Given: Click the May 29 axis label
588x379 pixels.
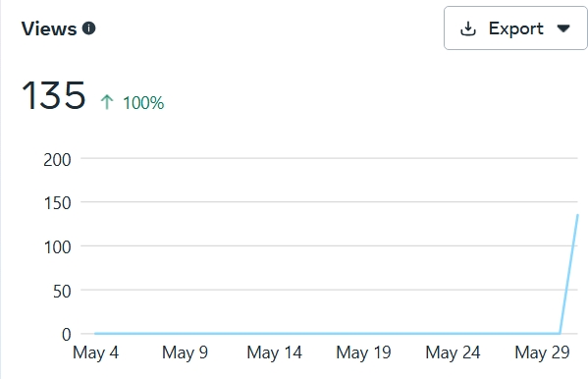Looking at the screenshot, I should [542, 352].
